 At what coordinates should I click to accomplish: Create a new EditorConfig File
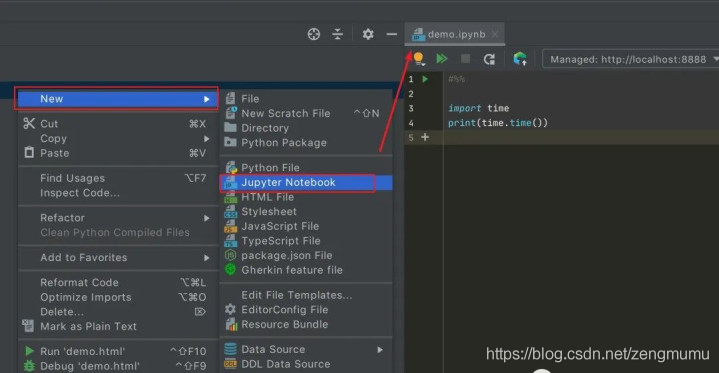click(x=306, y=310)
